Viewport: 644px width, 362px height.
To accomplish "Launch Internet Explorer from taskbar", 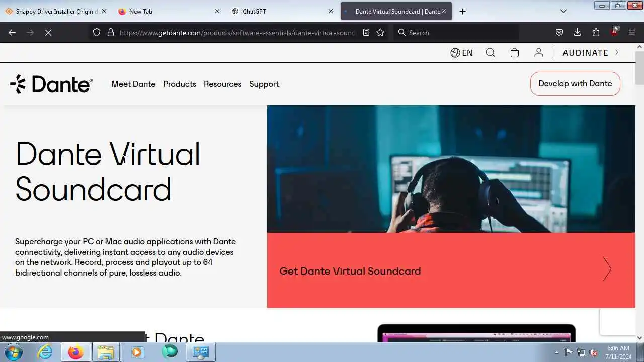I will tap(45, 352).
